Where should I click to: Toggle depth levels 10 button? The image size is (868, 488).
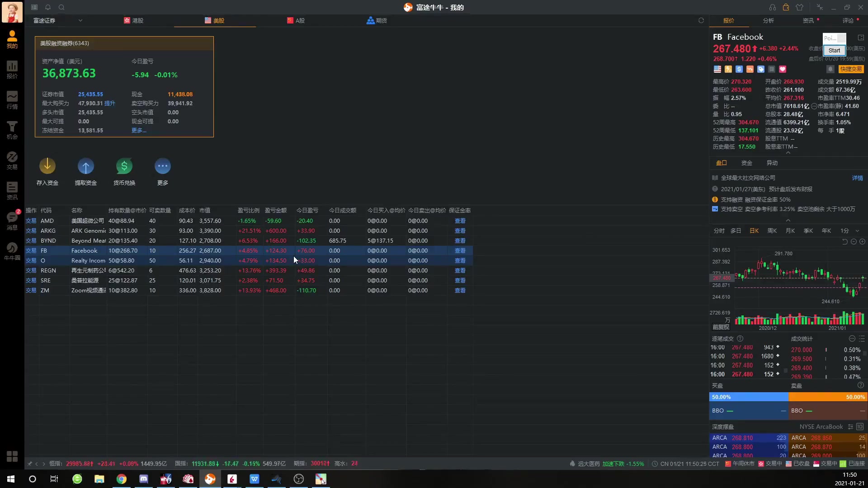860,427
